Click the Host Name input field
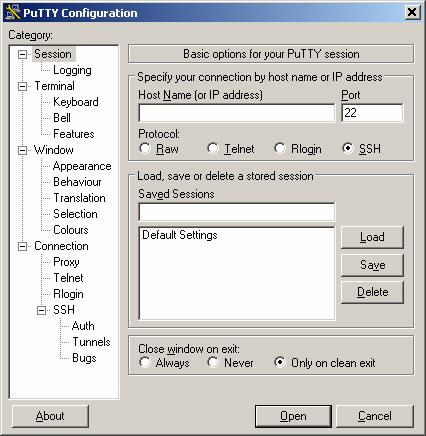This screenshot has width=426, height=436. [236, 113]
